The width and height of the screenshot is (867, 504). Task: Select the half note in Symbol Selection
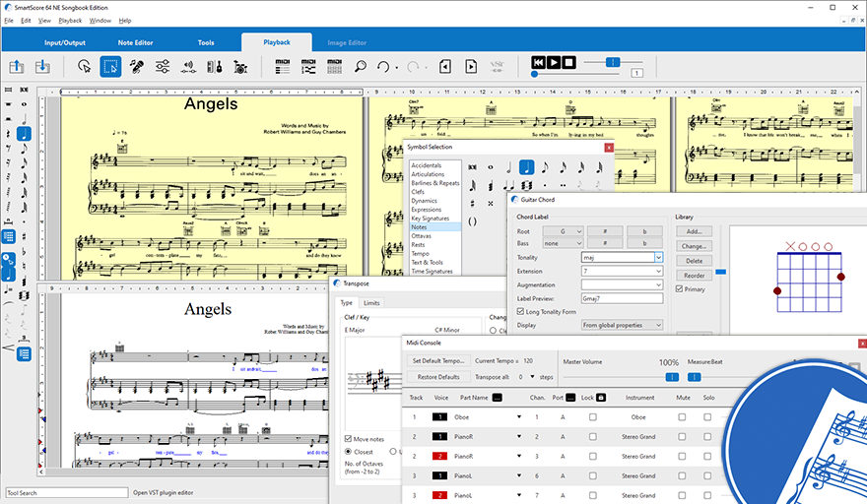[x=508, y=167]
